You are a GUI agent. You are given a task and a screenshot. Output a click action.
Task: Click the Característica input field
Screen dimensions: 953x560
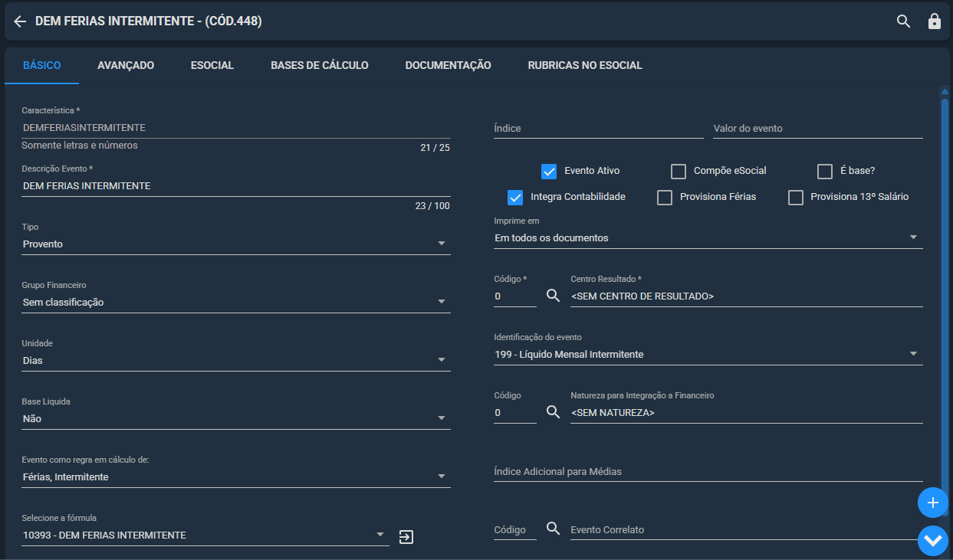point(235,127)
